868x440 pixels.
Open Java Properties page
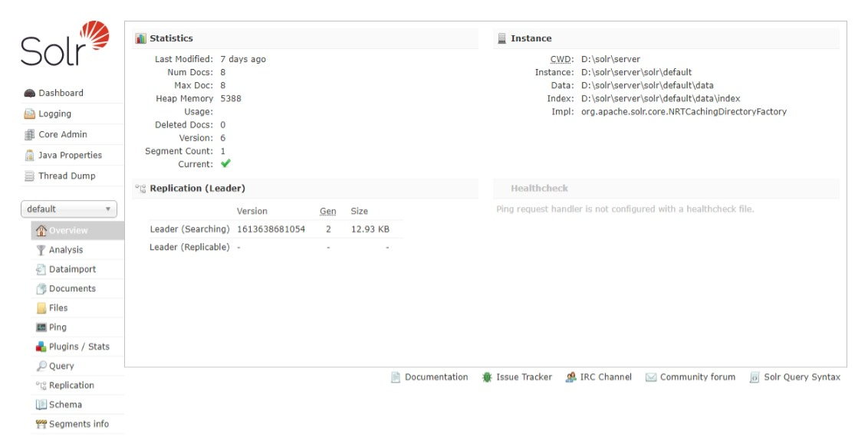pyautogui.click(x=72, y=155)
